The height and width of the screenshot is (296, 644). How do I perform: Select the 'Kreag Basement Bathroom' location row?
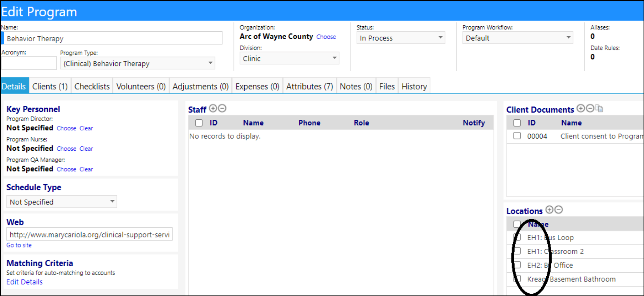tap(575, 279)
